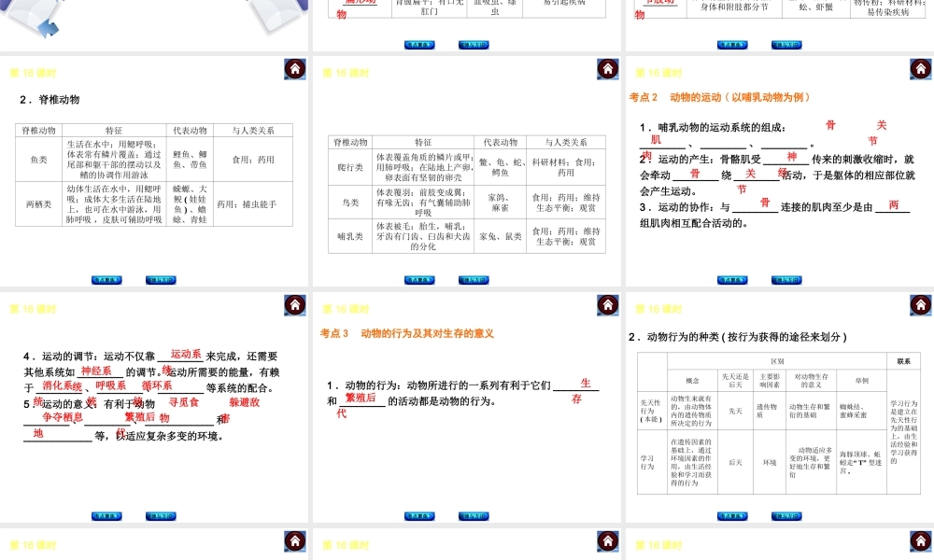This screenshot has width=934, height=560.
Task: Select heading '2．脊椎动物'
Action: tap(50, 100)
